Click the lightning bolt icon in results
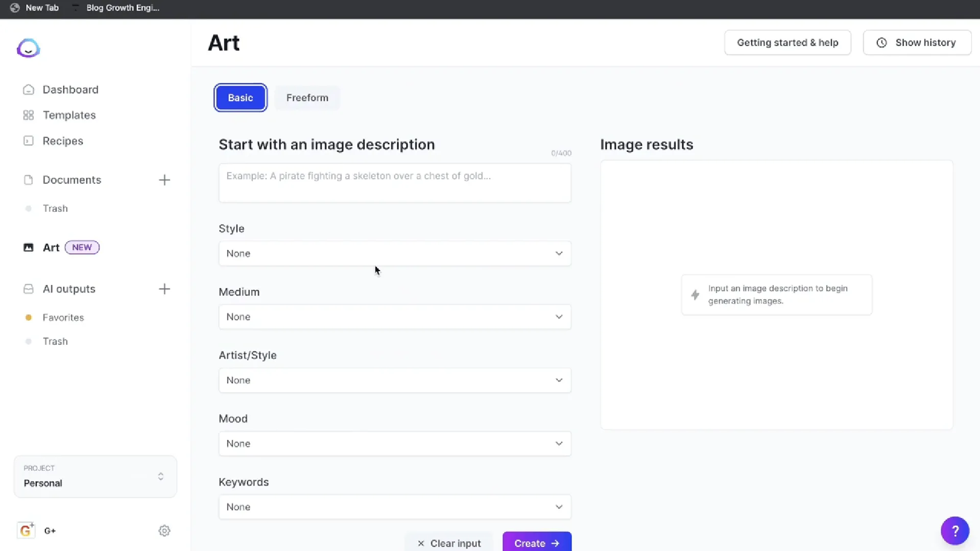 (695, 295)
